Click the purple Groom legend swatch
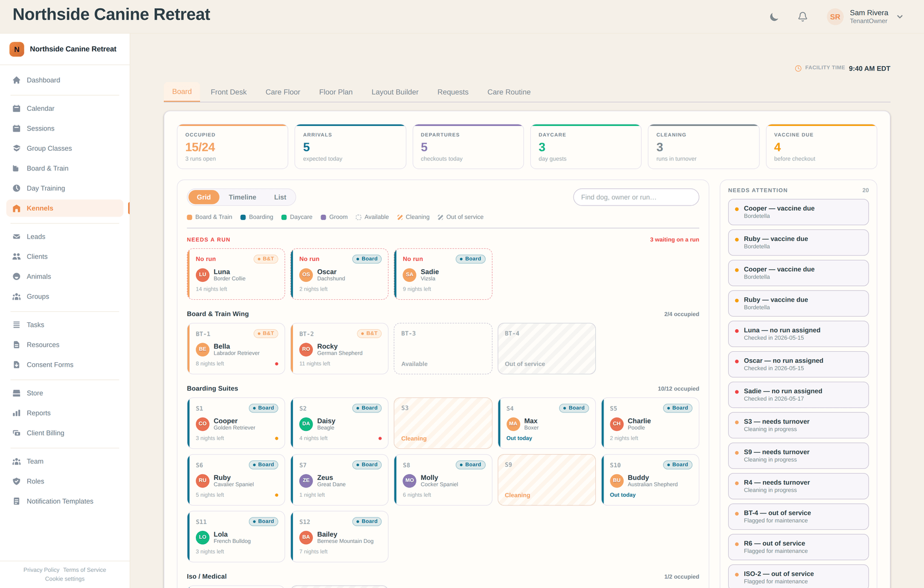 (323, 217)
